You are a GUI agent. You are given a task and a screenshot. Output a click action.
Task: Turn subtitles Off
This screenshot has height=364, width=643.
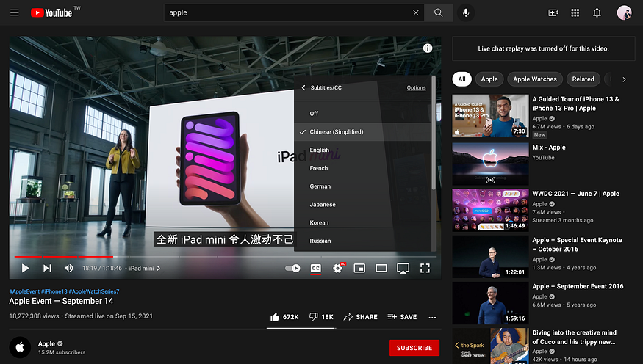[x=363, y=114]
